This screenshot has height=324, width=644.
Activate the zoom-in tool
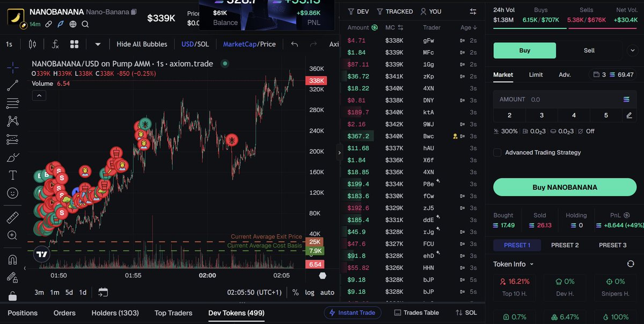(13, 235)
